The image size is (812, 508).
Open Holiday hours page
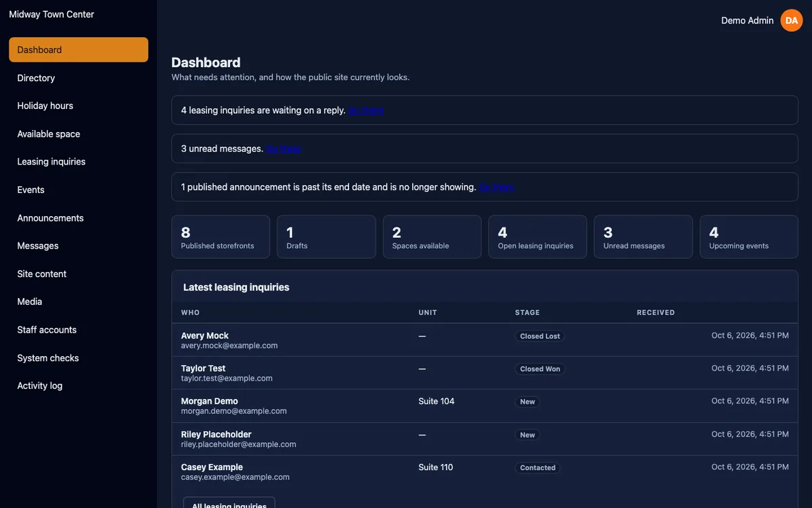click(78, 106)
